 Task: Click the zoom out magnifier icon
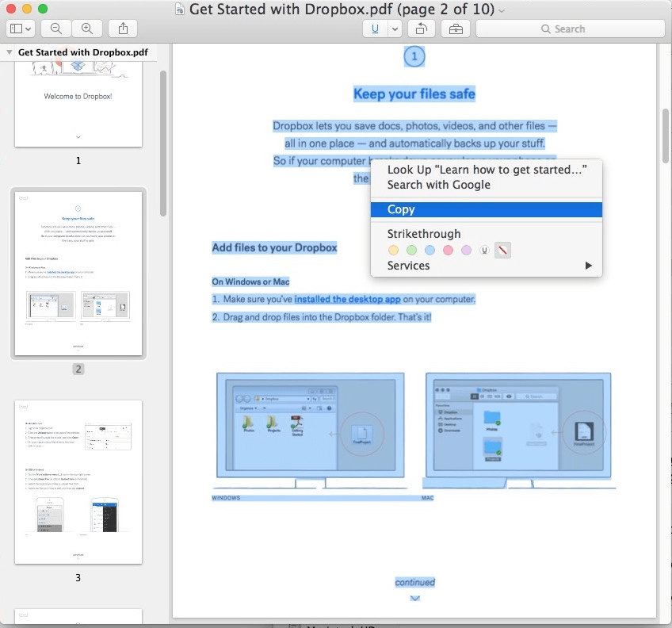coord(56,29)
